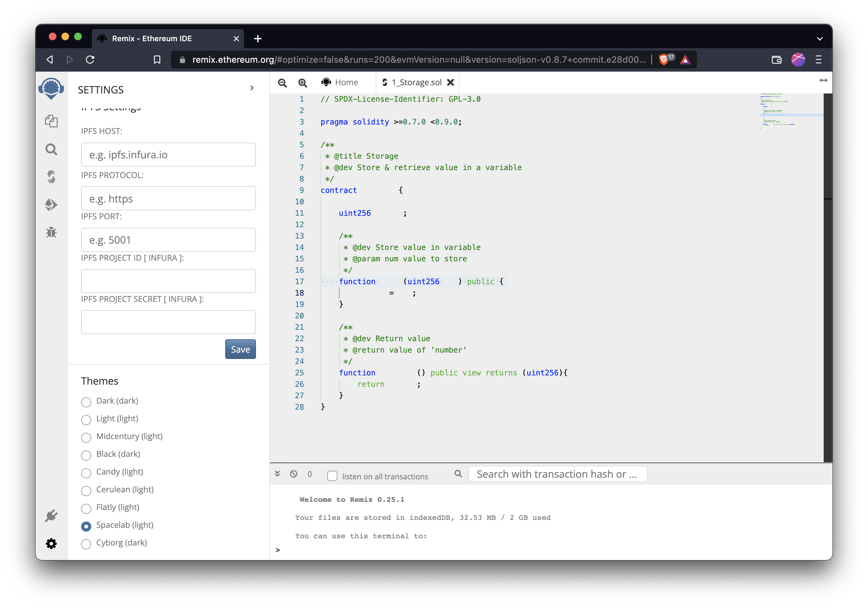Open the File explorer icon in sidebar
Viewport: 868px width, 607px height.
click(51, 121)
